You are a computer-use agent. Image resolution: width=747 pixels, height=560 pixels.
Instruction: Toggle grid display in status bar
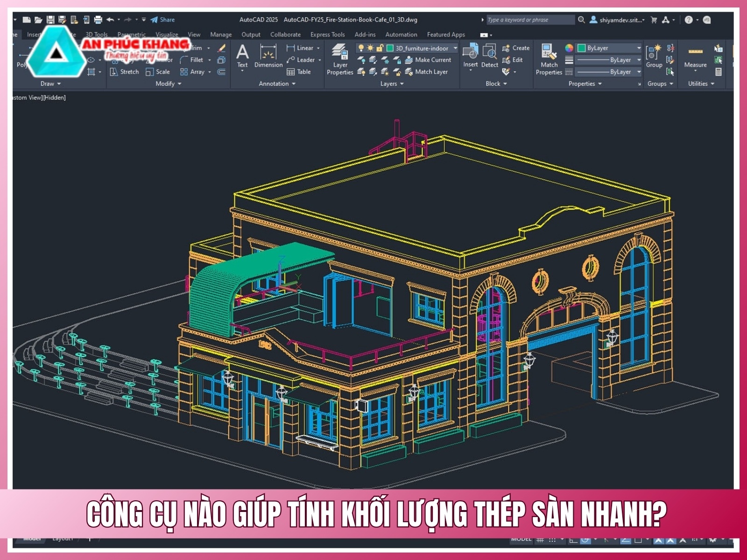540,540
